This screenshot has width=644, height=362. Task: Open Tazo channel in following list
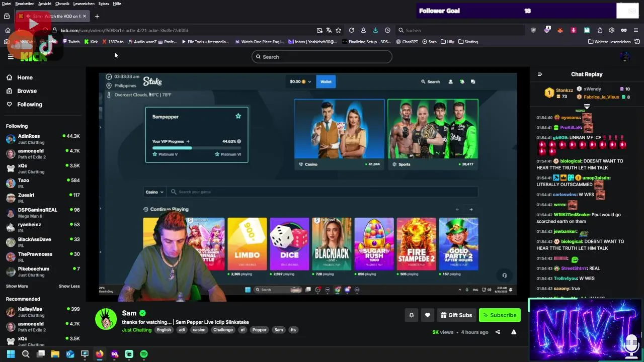point(43,184)
